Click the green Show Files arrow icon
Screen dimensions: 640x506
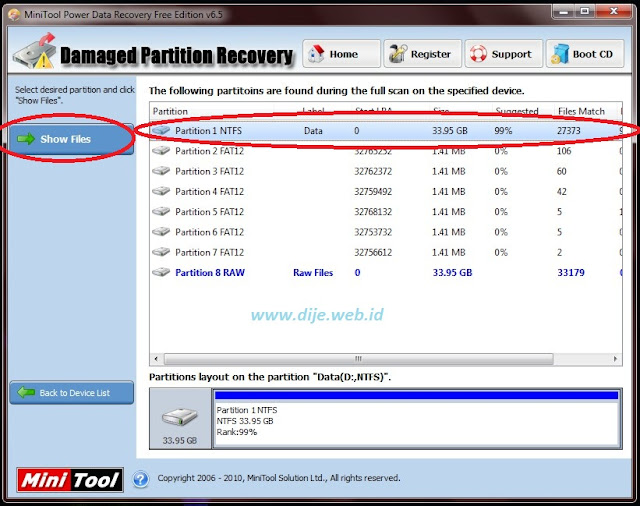[26, 139]
